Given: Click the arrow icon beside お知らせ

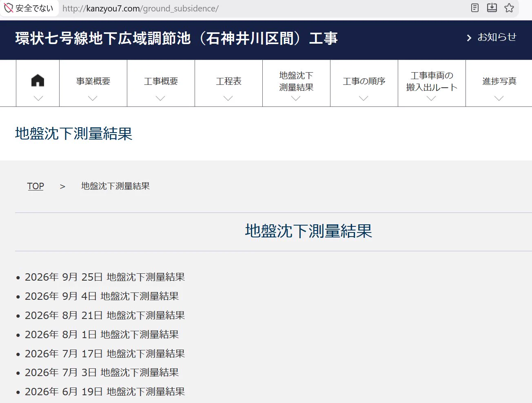Looking at the screenshot, I should pos(469,38).
